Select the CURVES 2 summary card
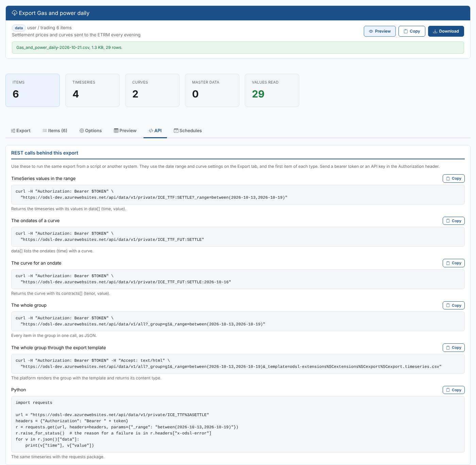Screen dimensions: 476x465 pos(152,90)
